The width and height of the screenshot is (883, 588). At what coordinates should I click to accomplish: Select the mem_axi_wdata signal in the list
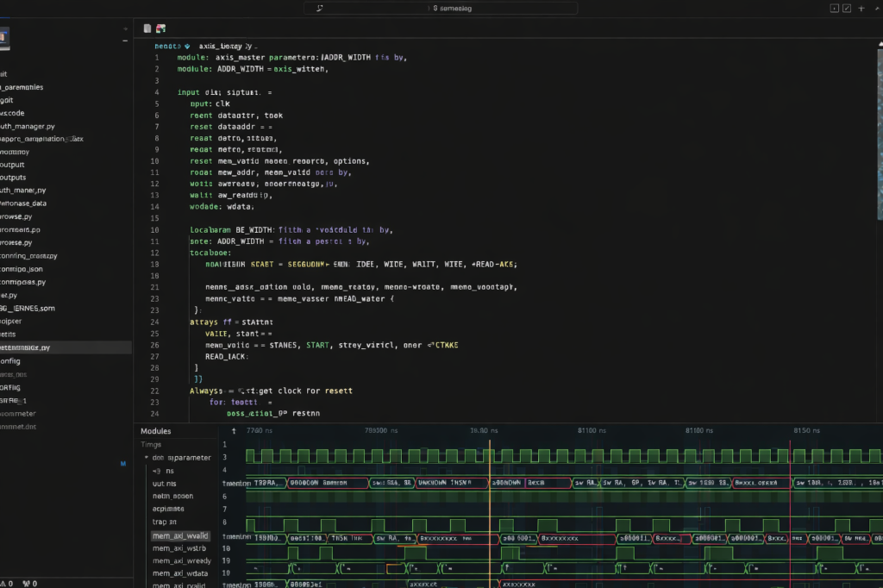pyautogui.click(x=179, y=573)
